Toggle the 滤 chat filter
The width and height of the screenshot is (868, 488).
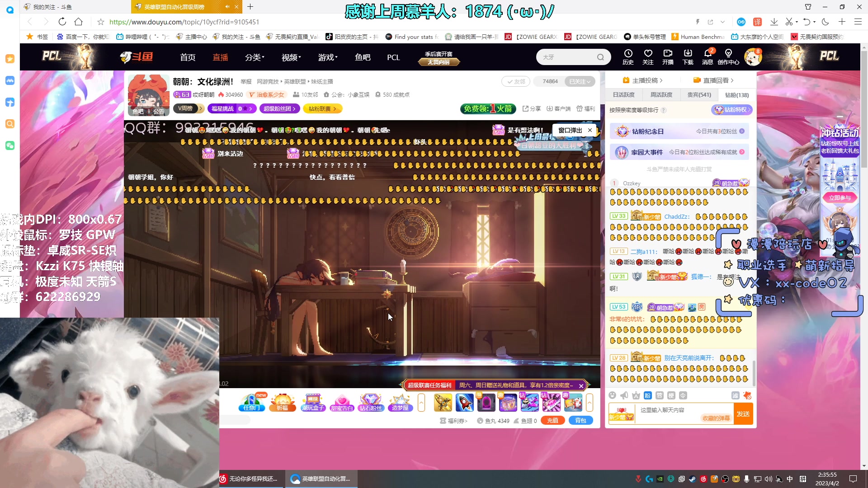point(736,395)
